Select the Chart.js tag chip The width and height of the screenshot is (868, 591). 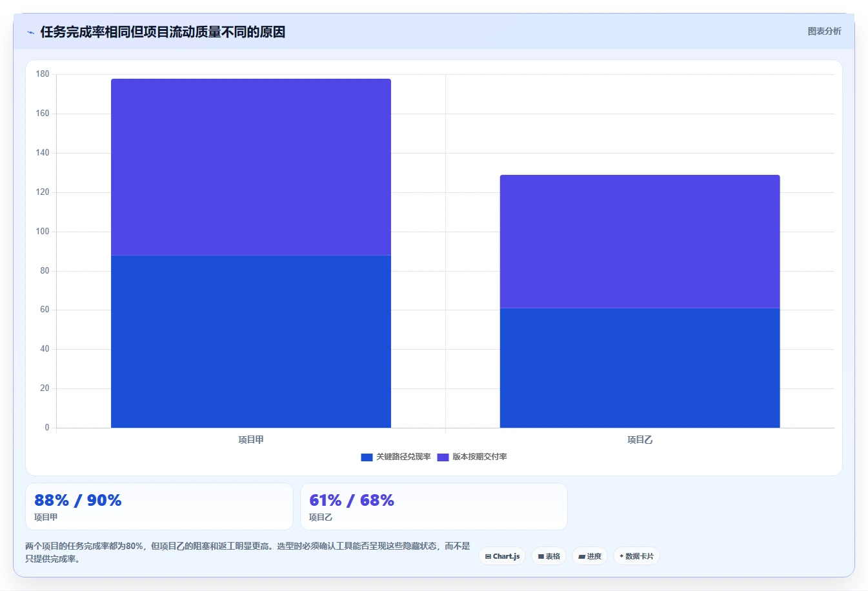click(502, 556)
